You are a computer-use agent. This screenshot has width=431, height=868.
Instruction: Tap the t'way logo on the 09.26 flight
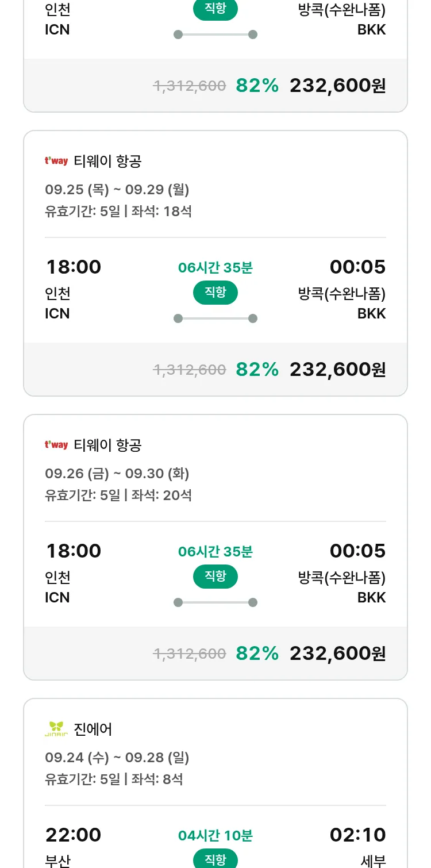click(56, 445)
